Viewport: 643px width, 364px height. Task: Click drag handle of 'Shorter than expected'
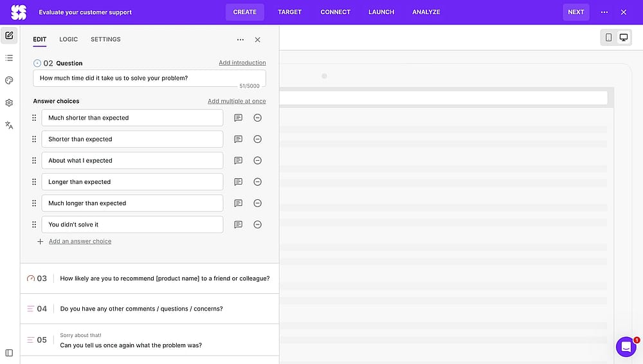click(x=34, y=139)
